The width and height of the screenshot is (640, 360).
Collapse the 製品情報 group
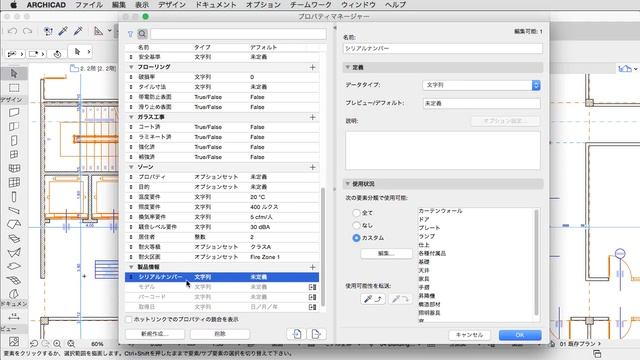click(131, 267)
